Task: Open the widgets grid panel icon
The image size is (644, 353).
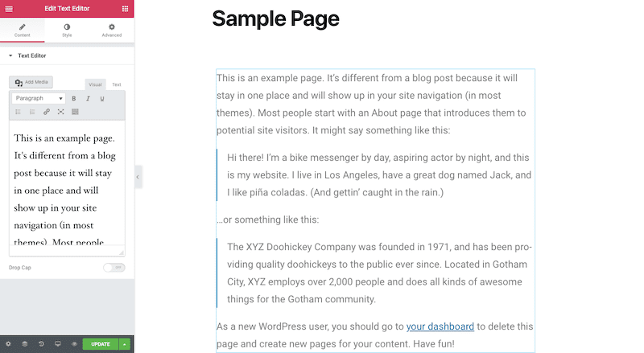Action: coord(125,9)
